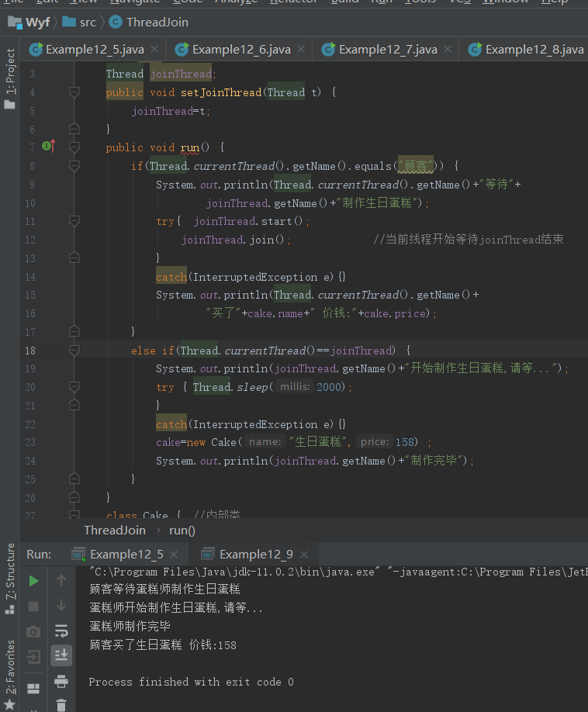Viewport: 588px width, 712px height.
Task: Close the Example12_9 run tab
Action: point(304,555)
